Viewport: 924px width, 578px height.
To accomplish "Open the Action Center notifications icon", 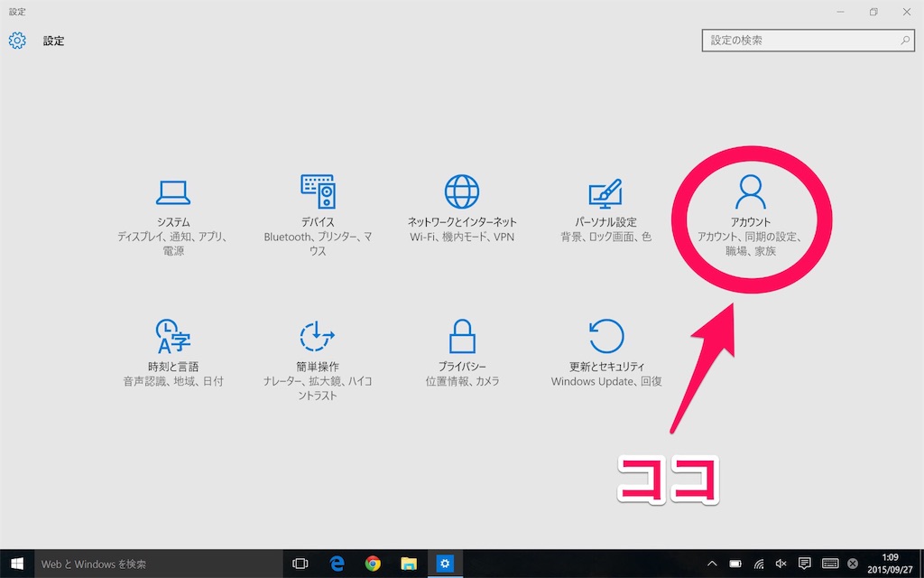I will (804, 564).
